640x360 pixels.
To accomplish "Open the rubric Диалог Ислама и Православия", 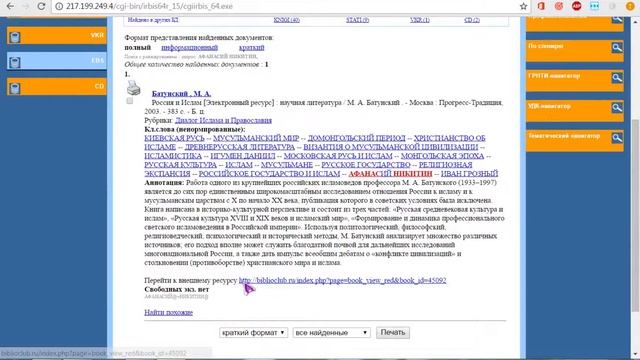I will 223,120.
